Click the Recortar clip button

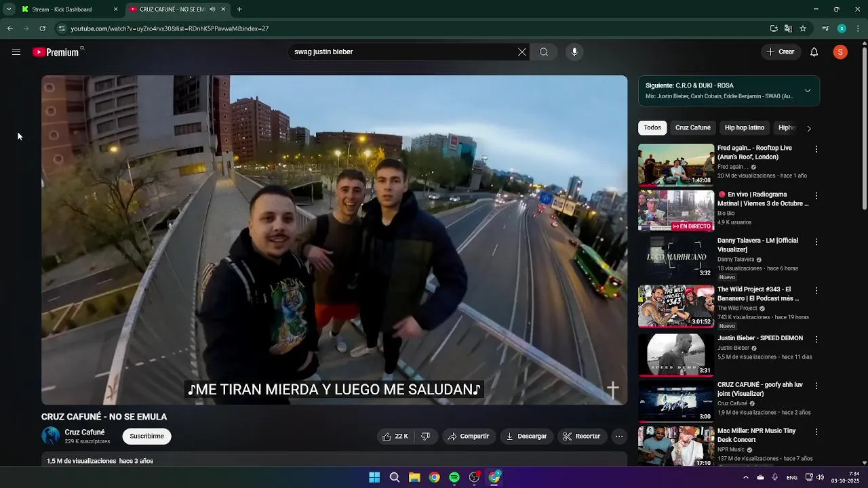click(x=582, y=436)
